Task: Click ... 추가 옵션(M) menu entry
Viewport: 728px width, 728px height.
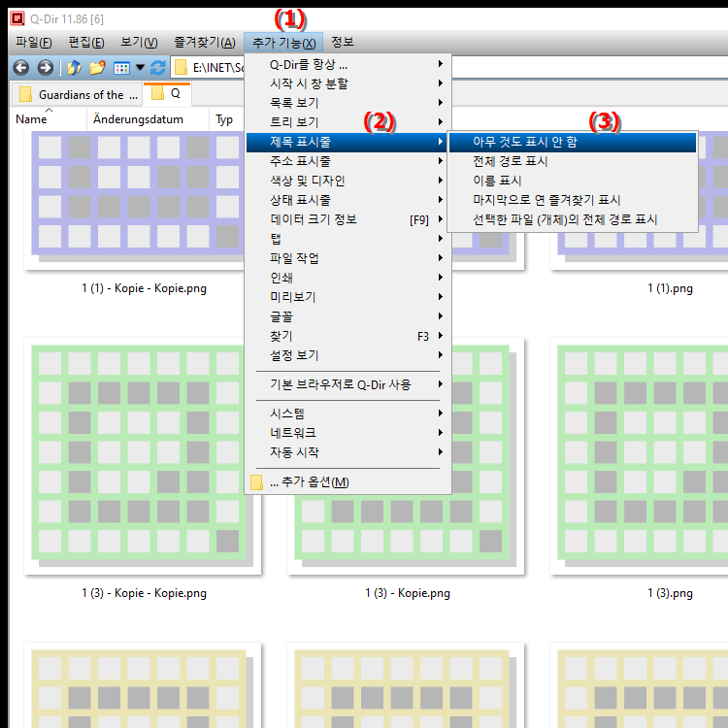Action: pos(347,481)
